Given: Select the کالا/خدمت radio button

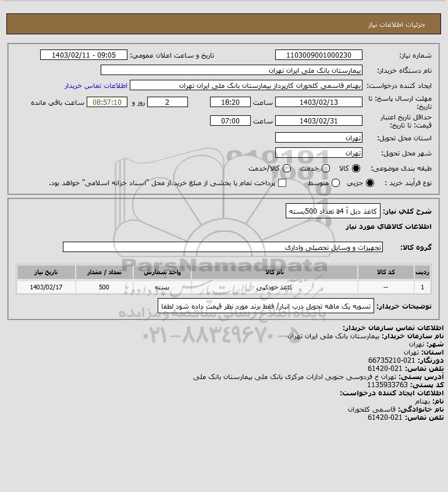Looking at the screenshot, I should pyautogui.click(x=286, y=168).
